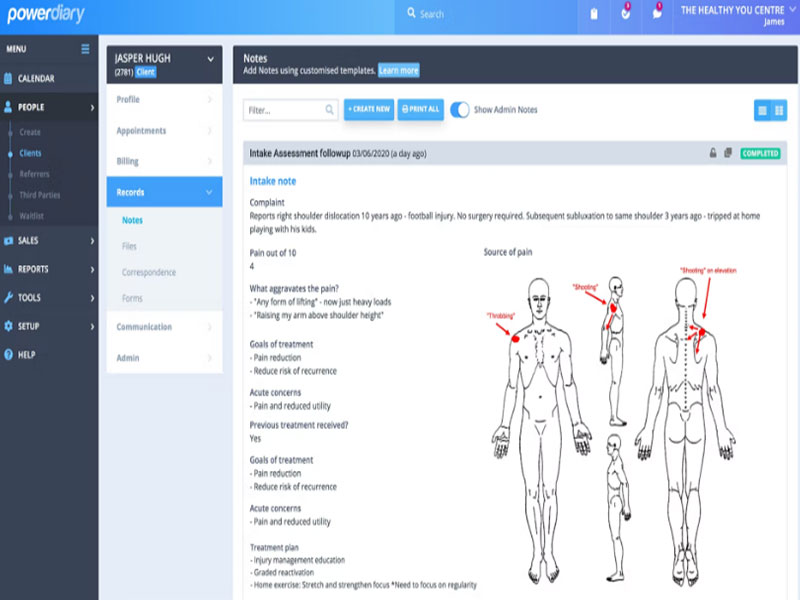Click the Learn more link
The height and width of the screenshot is (600, 800).
pyautogui.click(x=398, y=70)
